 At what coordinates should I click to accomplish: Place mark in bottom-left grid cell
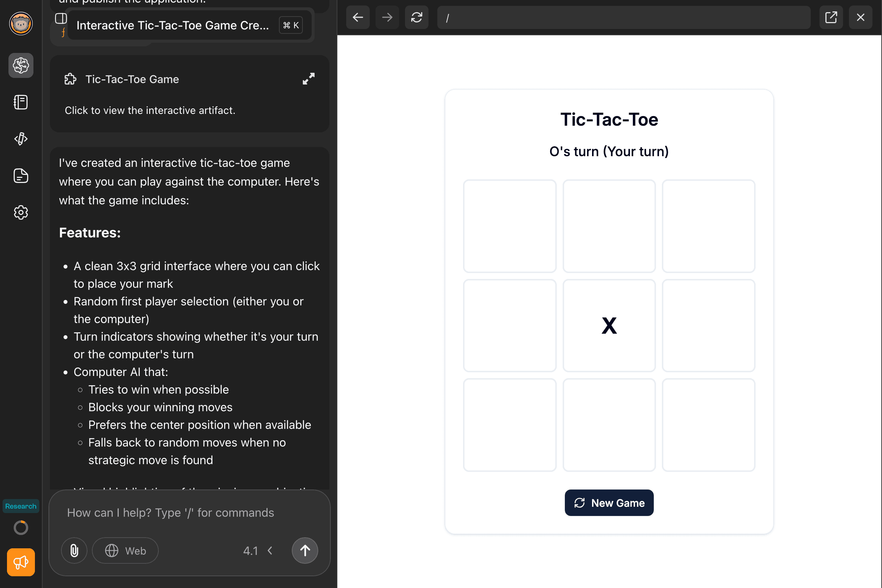pyautogui.click(x=510, y=425)
